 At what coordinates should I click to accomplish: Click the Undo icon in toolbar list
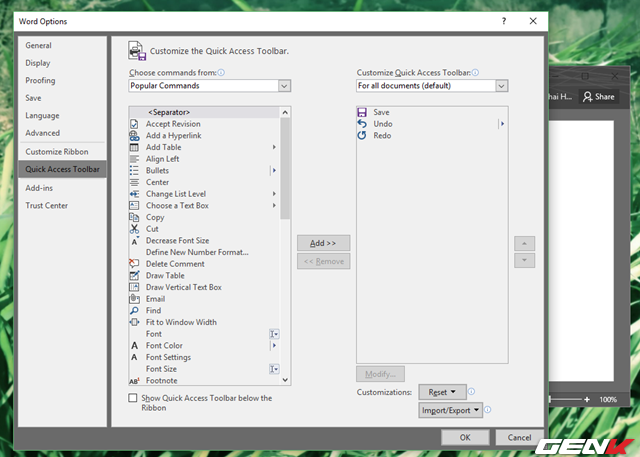point(362,124)
